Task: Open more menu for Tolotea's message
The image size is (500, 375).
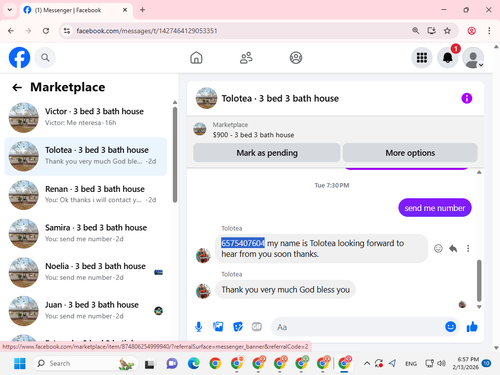Action: click(x=468, y=248)
